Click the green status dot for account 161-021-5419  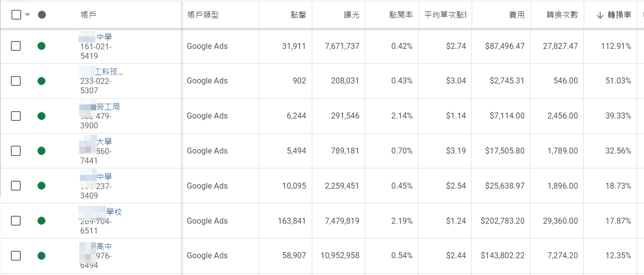(41, 46)
